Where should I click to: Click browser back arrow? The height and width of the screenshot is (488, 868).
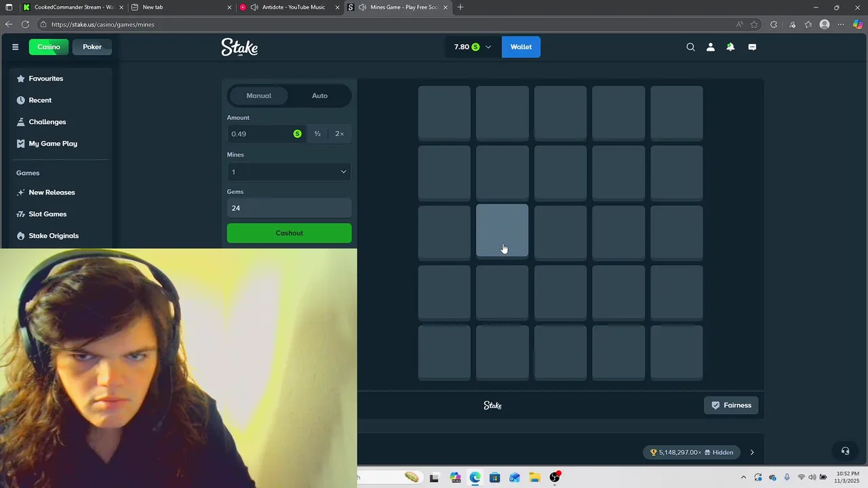[8, 24]
